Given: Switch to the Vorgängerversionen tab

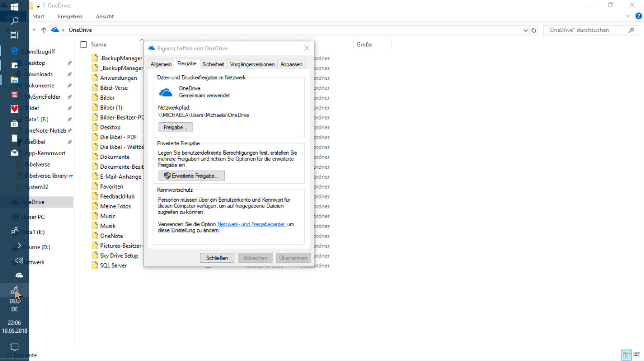Looking at the screenshot, I should [x=252, y=64].
